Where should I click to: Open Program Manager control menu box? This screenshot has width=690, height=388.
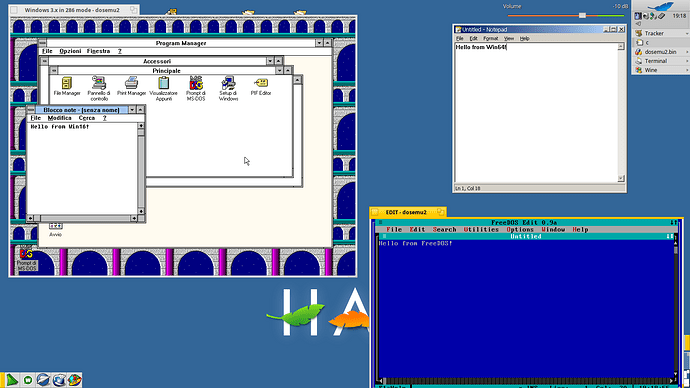click(42, 43)
